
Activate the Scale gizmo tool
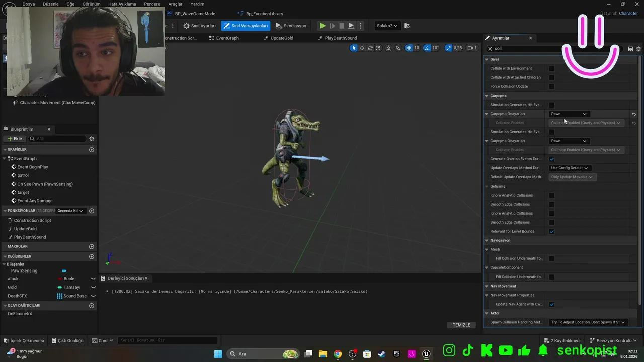pos(378,48)
